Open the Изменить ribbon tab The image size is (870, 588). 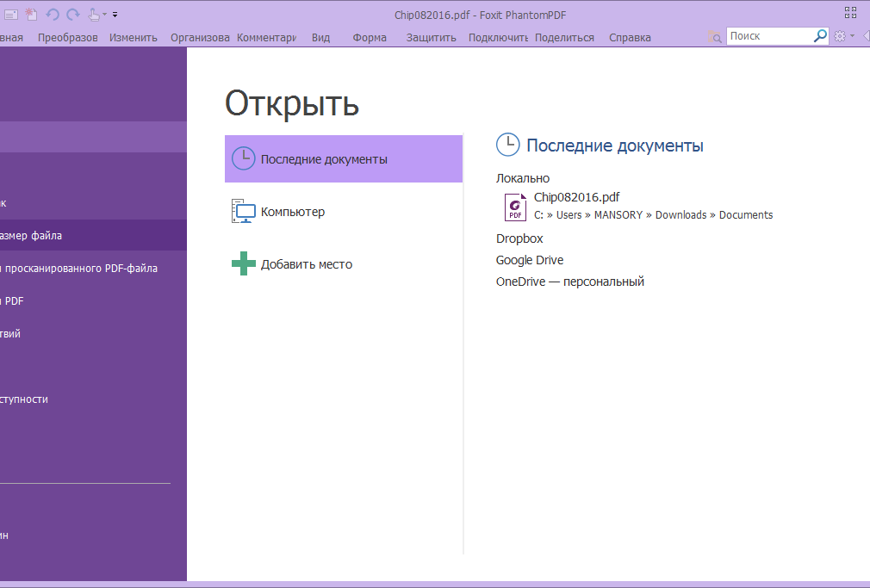point(134,38)
